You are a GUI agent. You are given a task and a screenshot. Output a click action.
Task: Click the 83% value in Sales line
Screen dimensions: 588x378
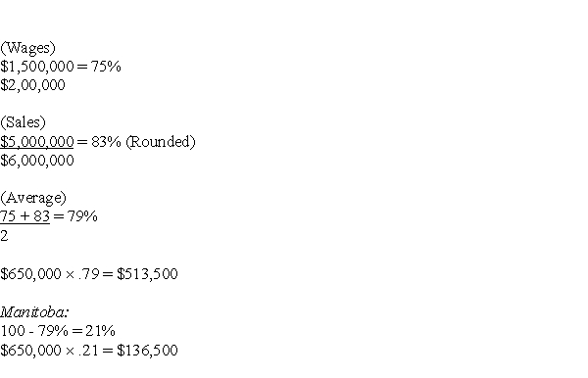tap(106, 142)
